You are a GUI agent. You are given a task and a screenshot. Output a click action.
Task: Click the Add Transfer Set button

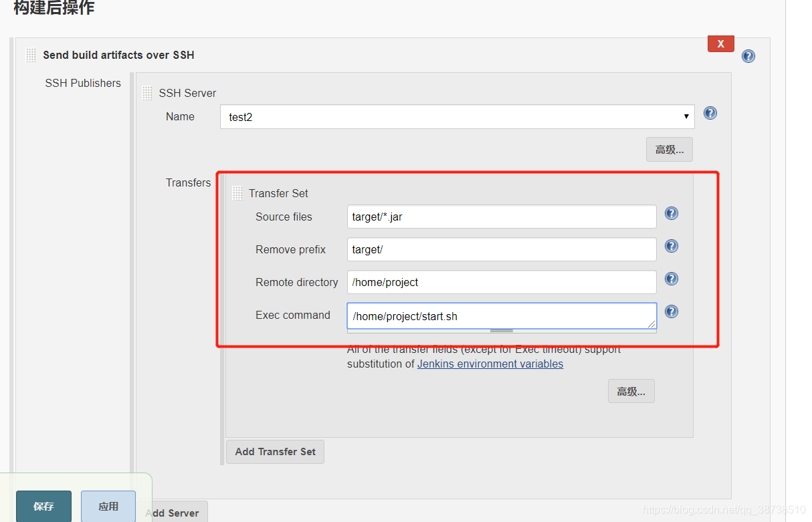pos(276,452)
